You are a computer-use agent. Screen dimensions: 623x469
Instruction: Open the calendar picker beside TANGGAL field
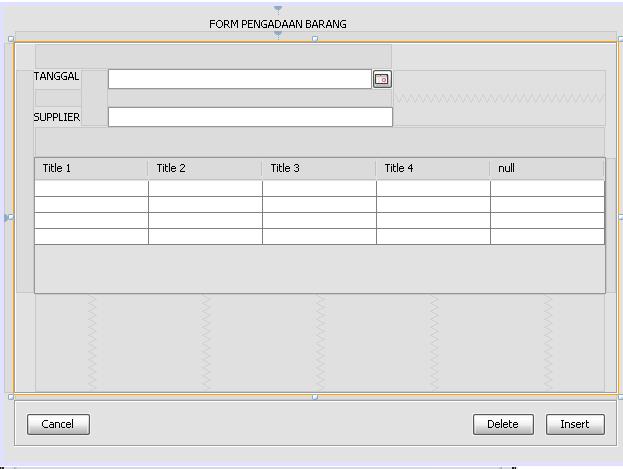(x=382, y=79)
